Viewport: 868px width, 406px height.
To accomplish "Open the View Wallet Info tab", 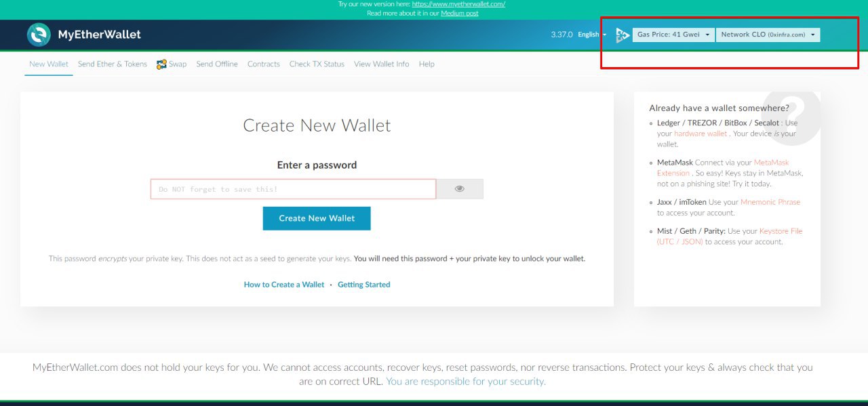I will [382, 64].
